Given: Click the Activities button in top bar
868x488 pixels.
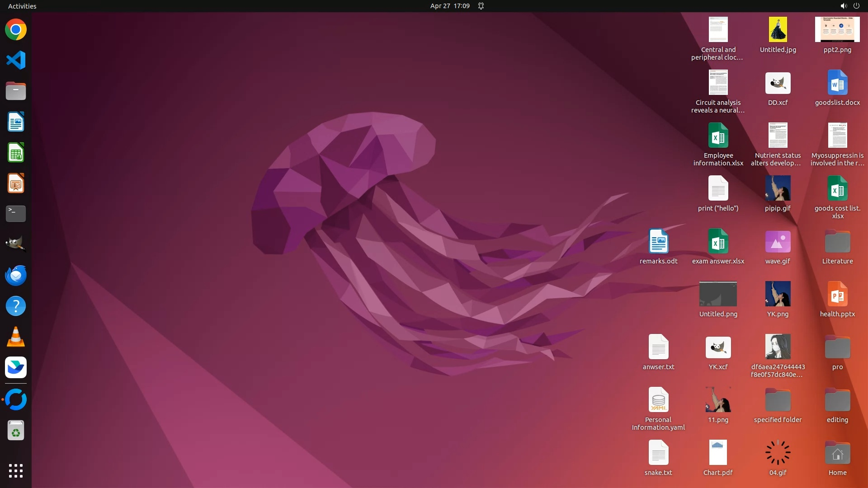Looking at the screenshot, I should click(22, 6).
